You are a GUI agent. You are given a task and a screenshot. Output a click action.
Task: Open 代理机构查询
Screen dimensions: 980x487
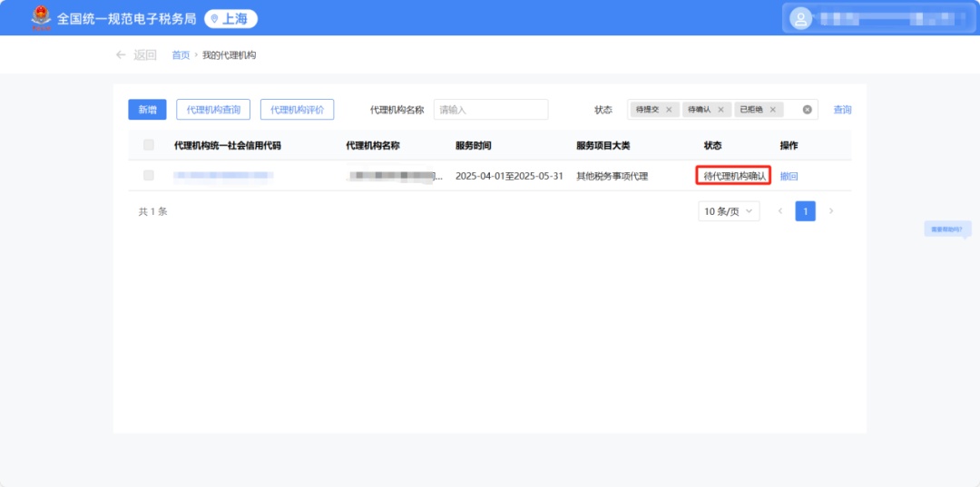coord(213,110)
